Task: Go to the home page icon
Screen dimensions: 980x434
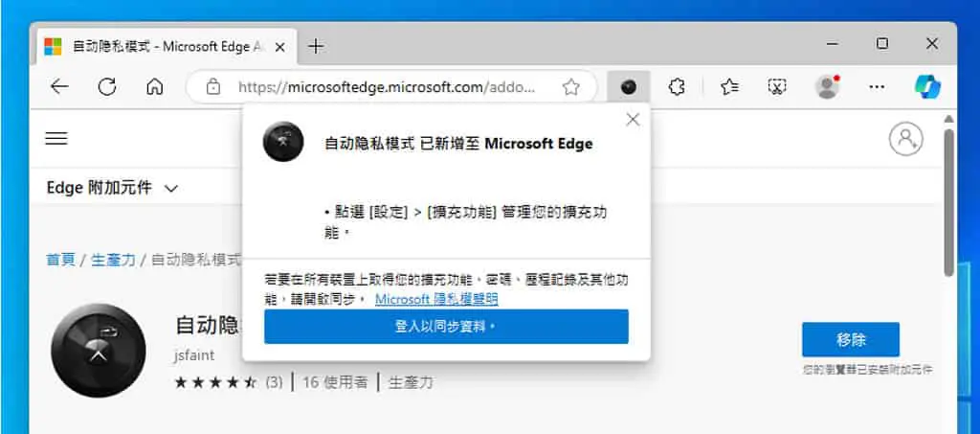Action: [154, 87]
